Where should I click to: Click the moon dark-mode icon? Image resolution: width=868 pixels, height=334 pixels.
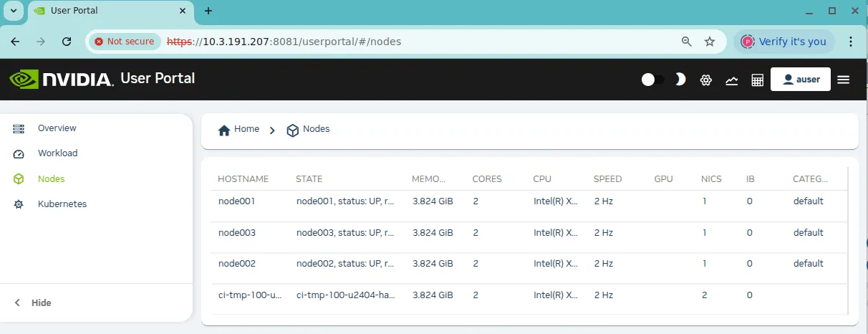680,80
